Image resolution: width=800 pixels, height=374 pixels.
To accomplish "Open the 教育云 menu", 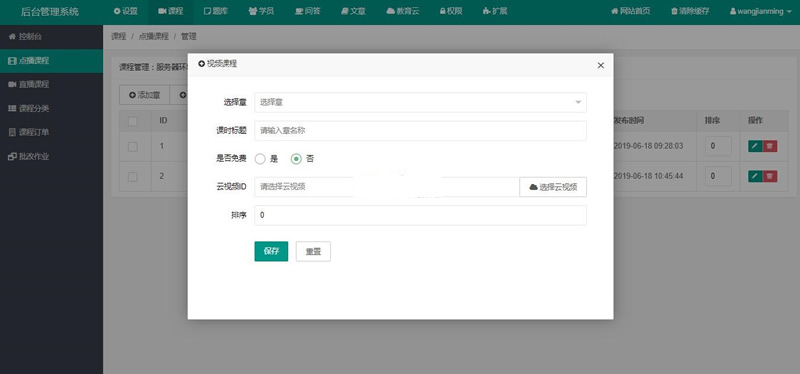I will point(403,11).
